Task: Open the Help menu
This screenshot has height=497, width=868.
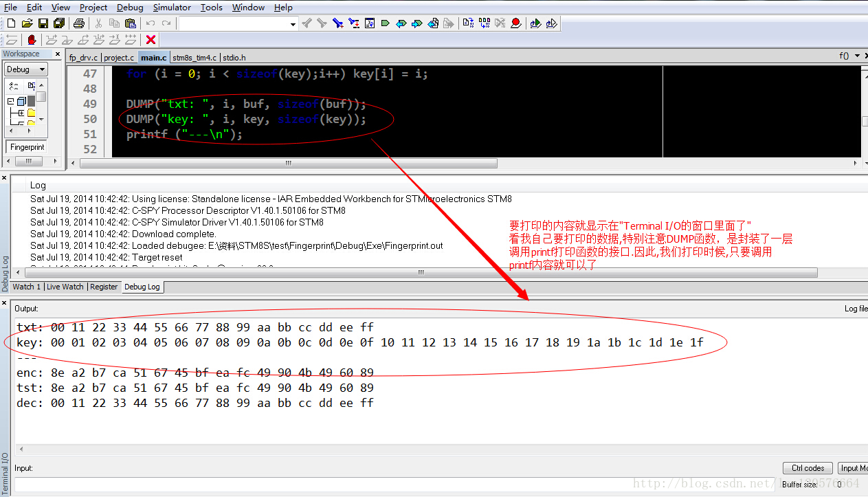Action: pos(283,8)
